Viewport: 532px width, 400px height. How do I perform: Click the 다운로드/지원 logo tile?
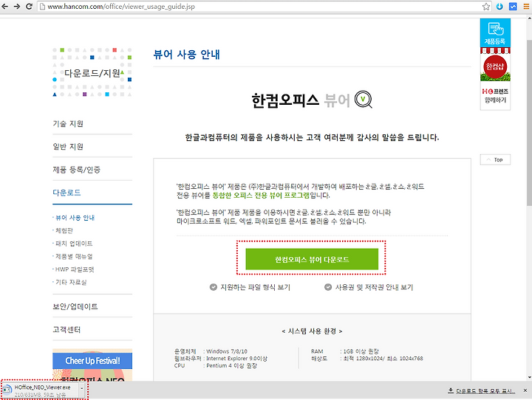(x=92, y=72)
